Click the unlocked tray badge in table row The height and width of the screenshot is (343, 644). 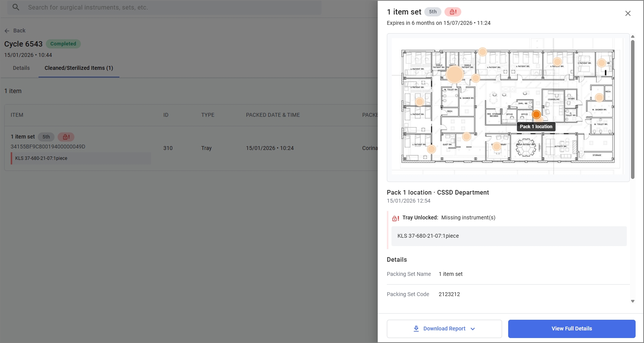click(66, 137)
